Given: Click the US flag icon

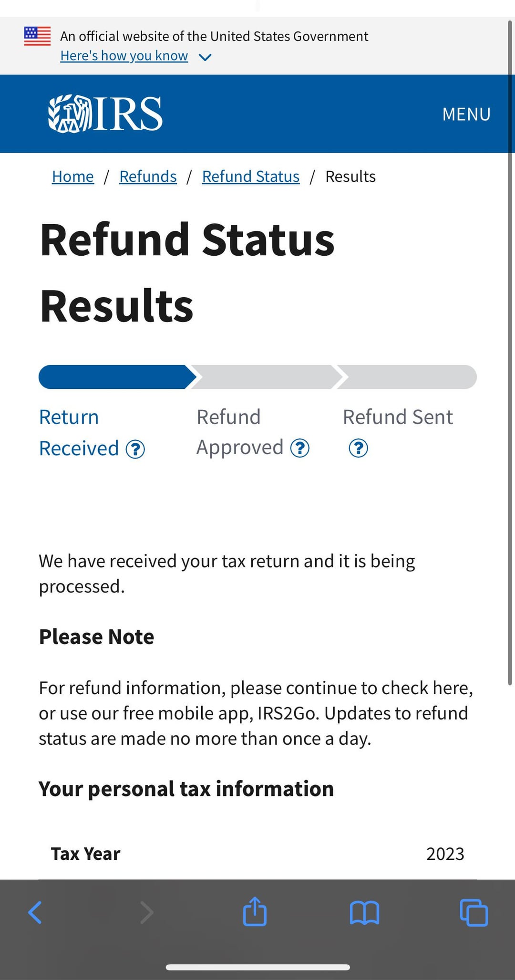Looking at the screenshot, I should point(37,36).
